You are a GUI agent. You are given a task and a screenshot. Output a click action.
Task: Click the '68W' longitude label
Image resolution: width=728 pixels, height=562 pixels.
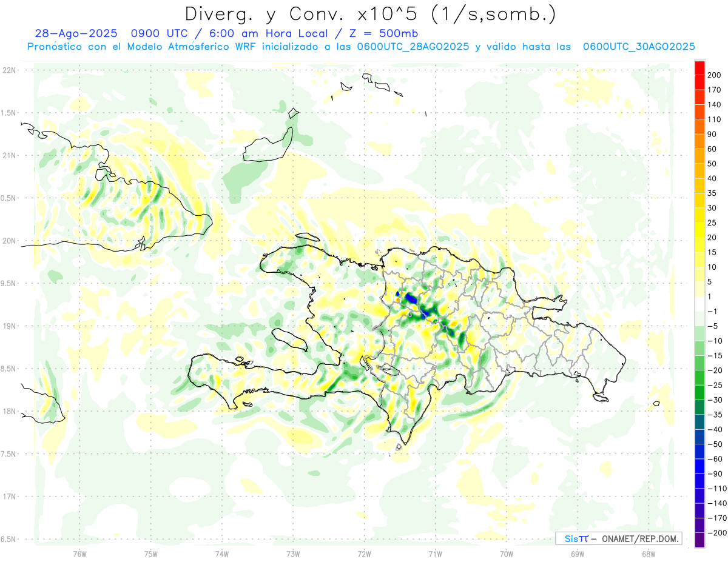(649, 554)
